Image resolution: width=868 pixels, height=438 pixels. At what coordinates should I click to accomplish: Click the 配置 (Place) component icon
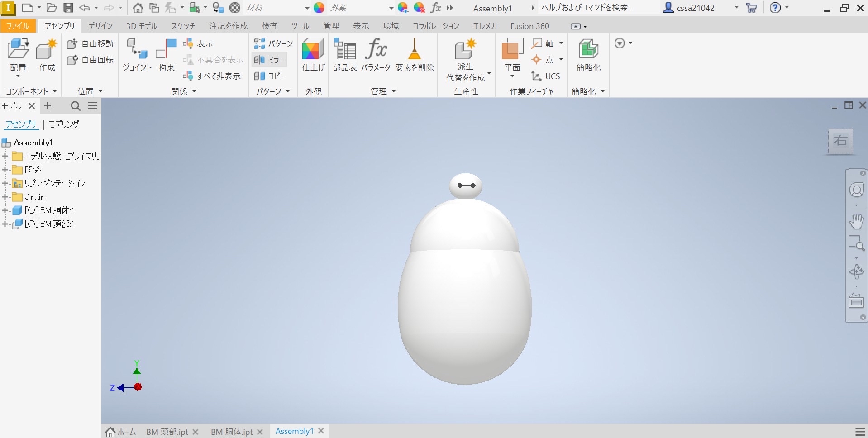pos(18,50)
